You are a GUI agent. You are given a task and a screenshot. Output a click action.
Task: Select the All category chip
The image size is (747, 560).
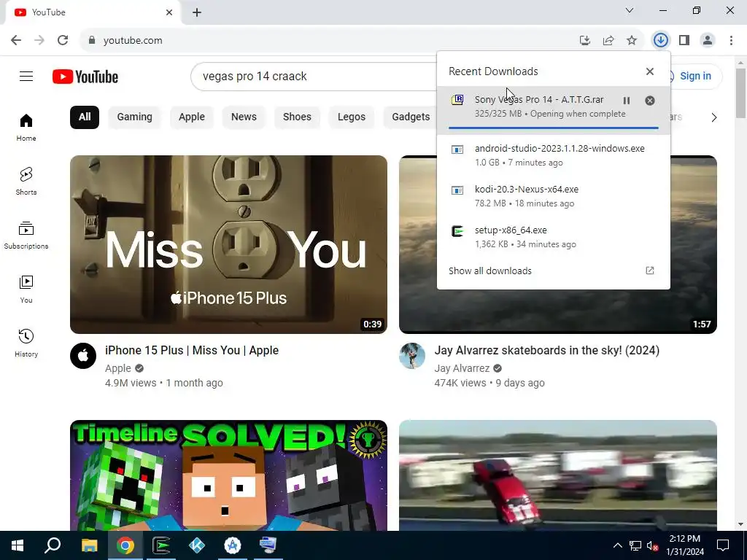click(85, 117)
